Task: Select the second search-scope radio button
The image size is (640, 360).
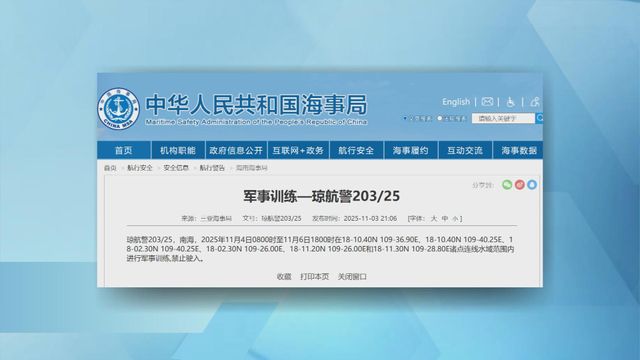Action: (x=440, y=118)
